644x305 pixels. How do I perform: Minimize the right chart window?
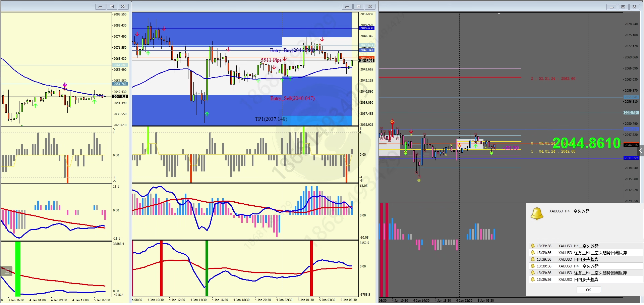click(x=611, y=7)
